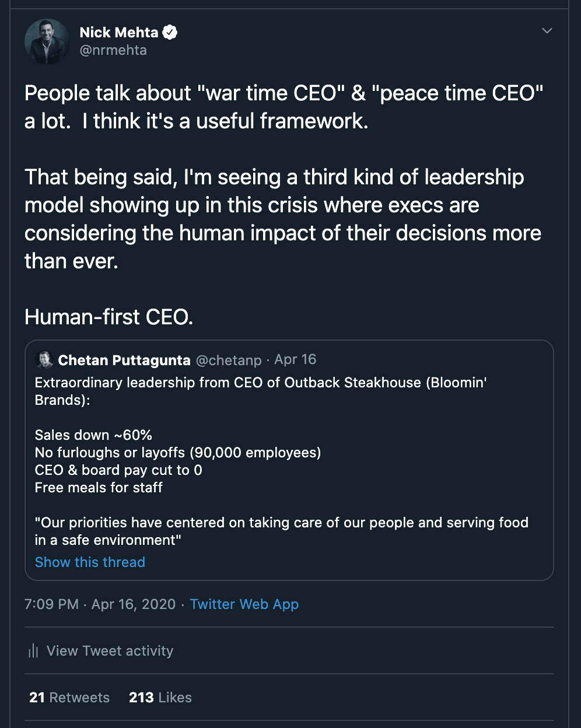This screenshot has height=728, width=581.
Task: Click the verified badge next to Nick Mehta
Action: tap(170, 33)
